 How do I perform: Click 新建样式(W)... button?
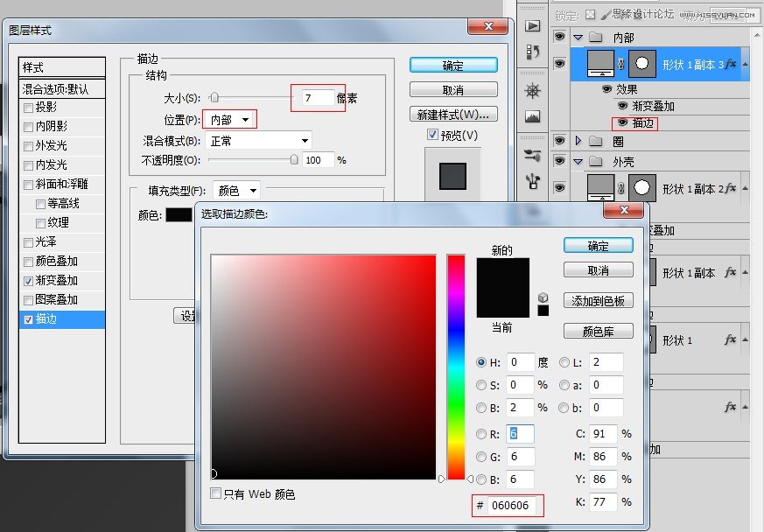[453, 115]
